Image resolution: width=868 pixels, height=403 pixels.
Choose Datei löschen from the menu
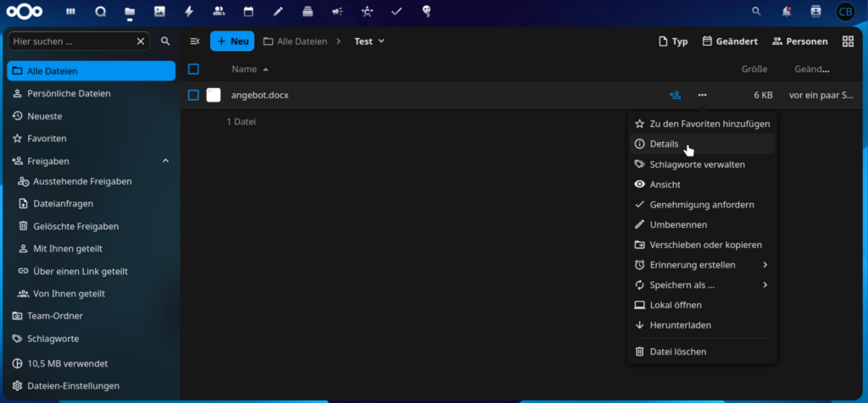click(x=702, y=351)
